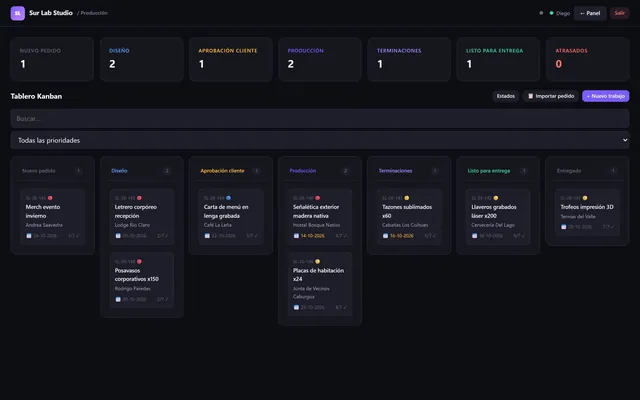
Task: Click yellow priority dot on Trofeos impresión 3D card
Action: 585,198
